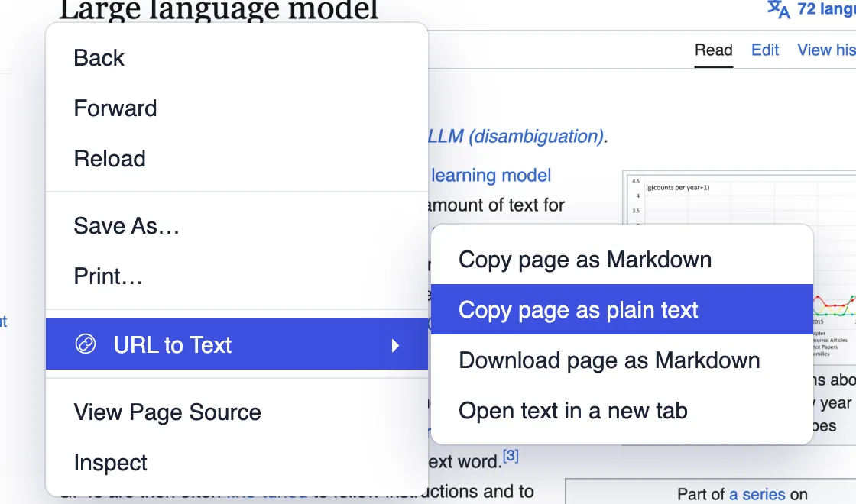Open View Page Source
The width and height of the screenshot is (856, 504).
[237, 412]
